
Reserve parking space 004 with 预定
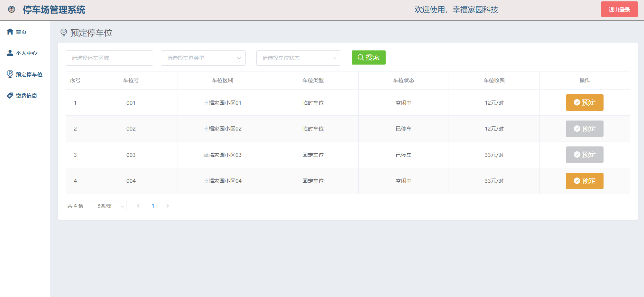(x=585, y=181)
